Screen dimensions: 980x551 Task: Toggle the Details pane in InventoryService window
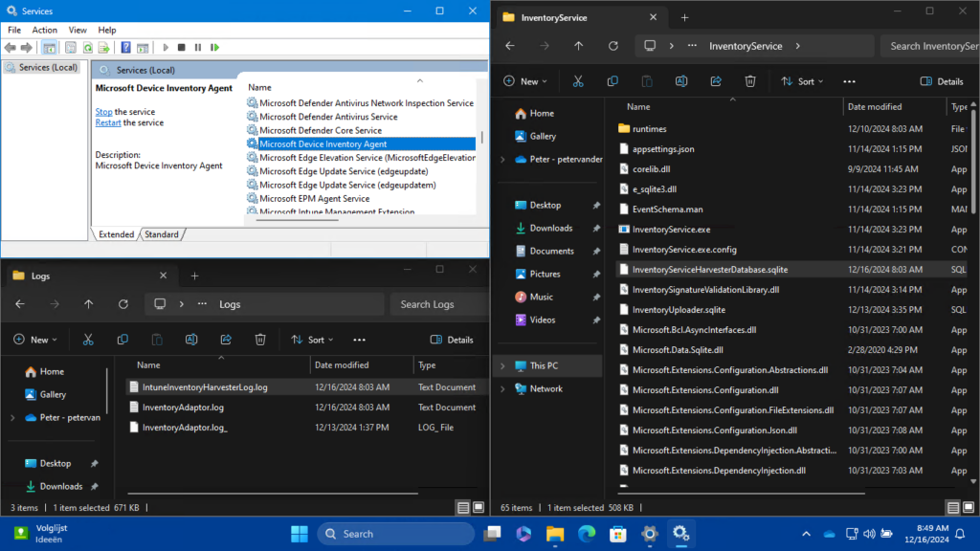coord(942,81)
